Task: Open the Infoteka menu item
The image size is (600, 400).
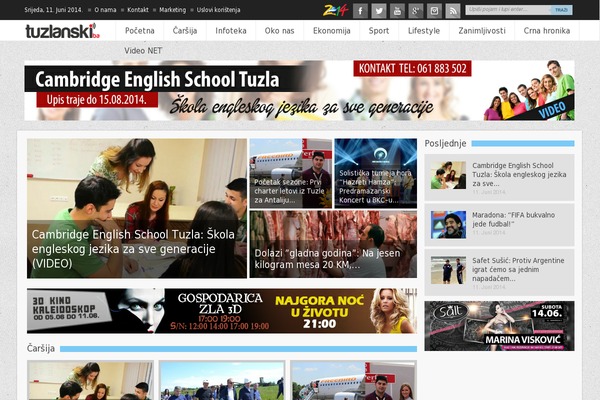Action: 231,31
